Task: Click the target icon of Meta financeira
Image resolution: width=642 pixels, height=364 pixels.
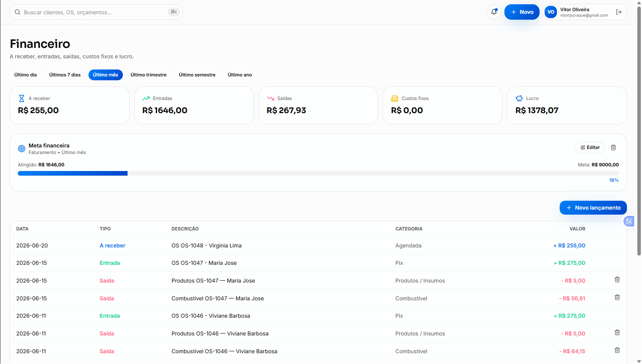Action: click(x=22, y=149)
